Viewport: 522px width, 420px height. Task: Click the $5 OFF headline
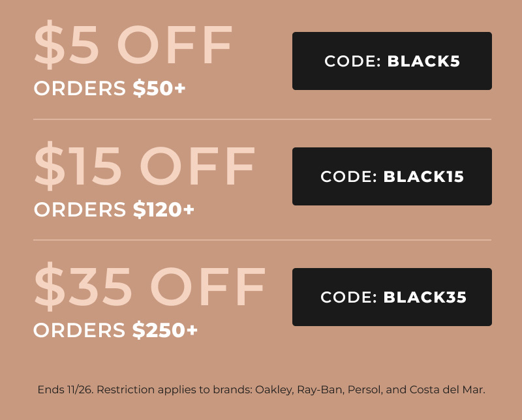coord(133,44)
